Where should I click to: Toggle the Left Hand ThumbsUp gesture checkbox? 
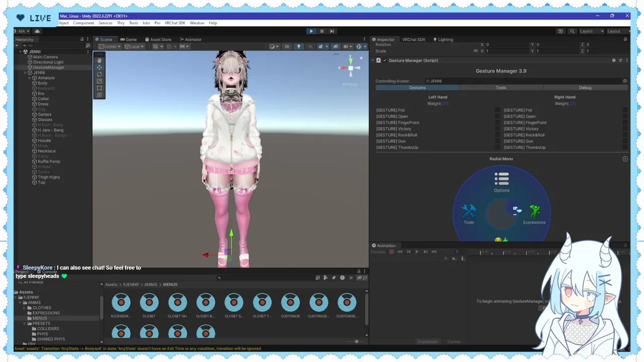click(x=497, y=147)
